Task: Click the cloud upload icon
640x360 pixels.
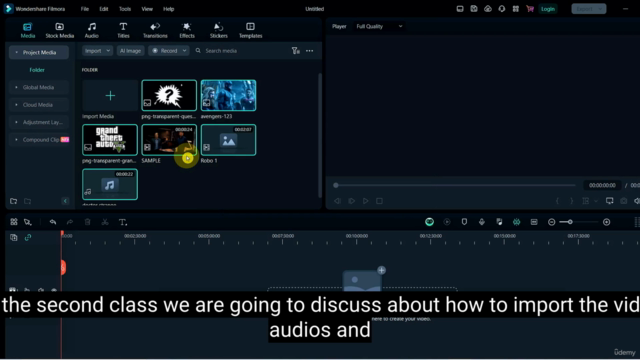Action: [488, 9]
